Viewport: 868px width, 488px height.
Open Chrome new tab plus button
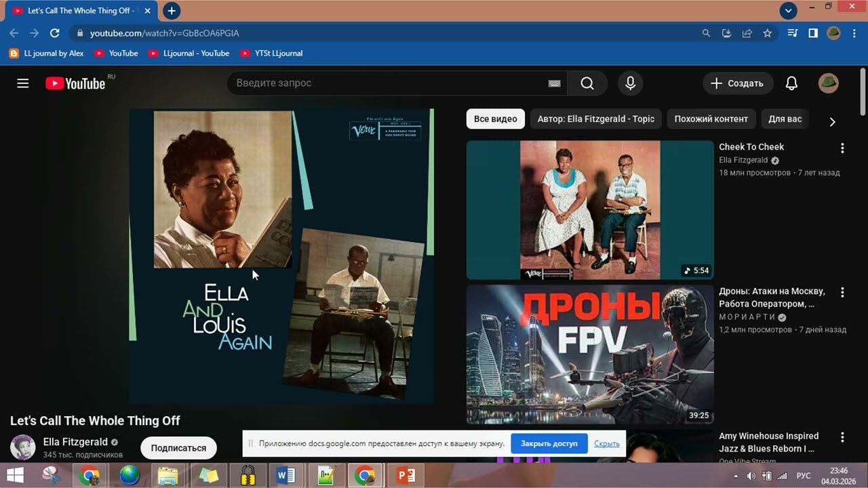coord(172,11)
